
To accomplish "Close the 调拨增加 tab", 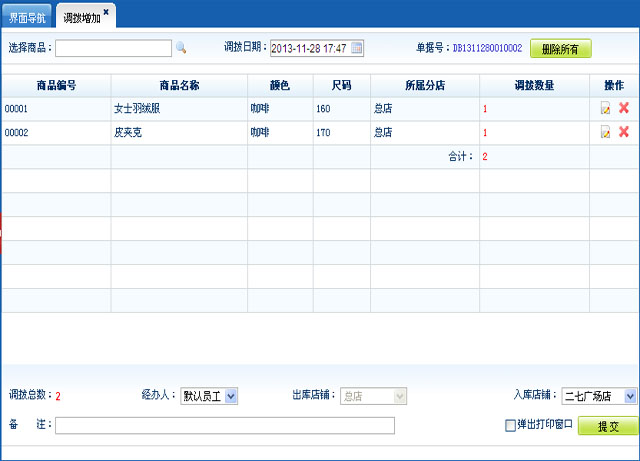I will click(x=106, y=12).
